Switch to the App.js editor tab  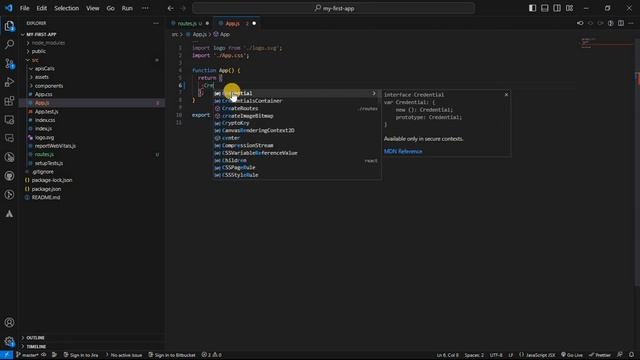pyautogui.click(x=233, y=24)
